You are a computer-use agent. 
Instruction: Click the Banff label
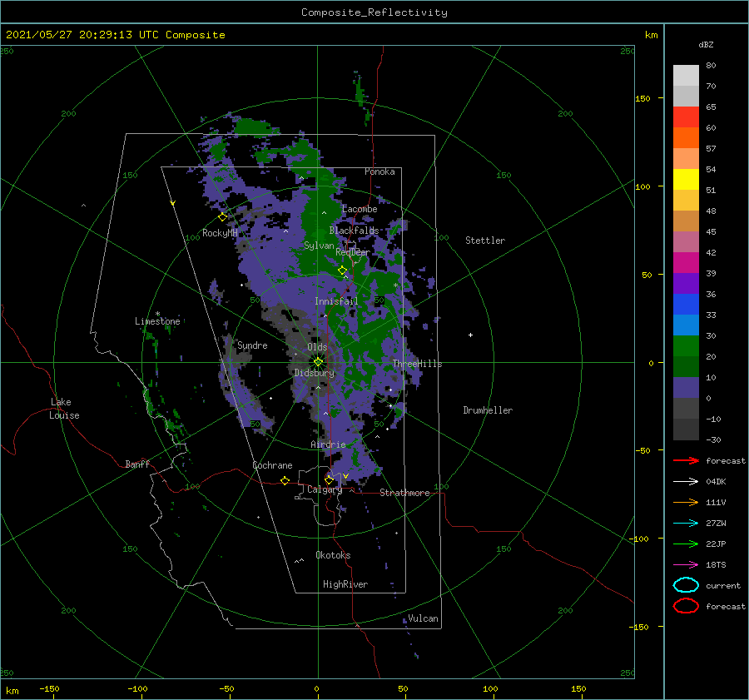pos(137,464)
